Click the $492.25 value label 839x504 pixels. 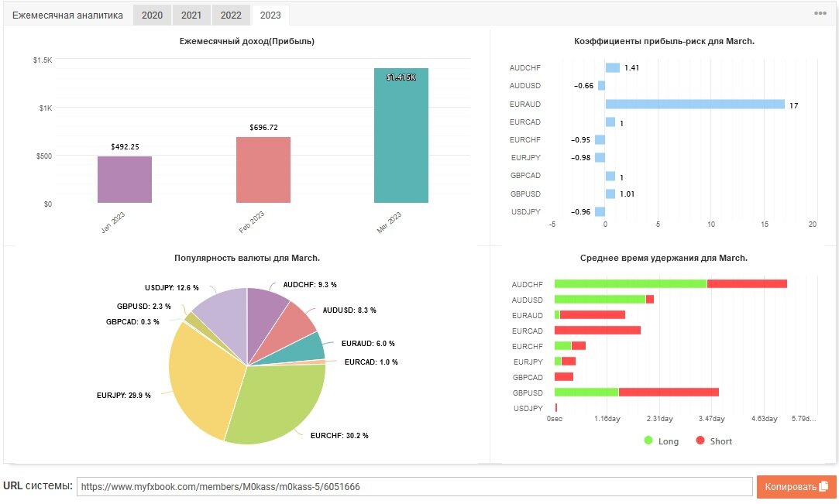pos(126,147)
